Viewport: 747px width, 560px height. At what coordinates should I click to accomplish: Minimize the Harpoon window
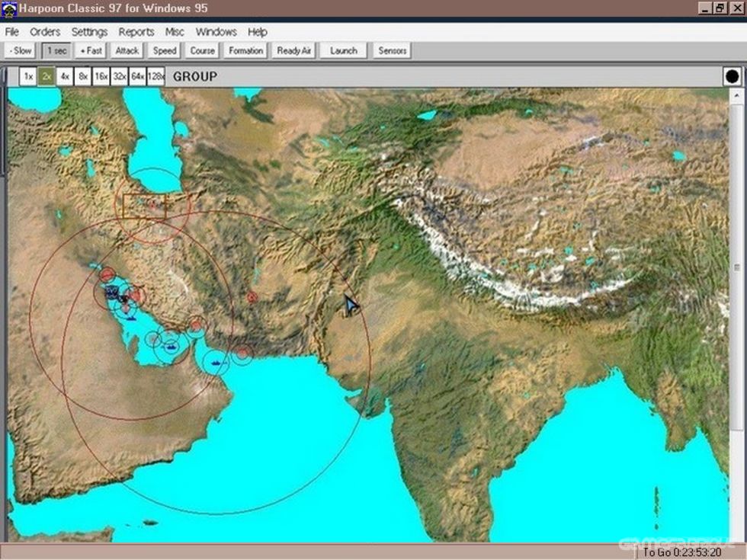point(706,8)
